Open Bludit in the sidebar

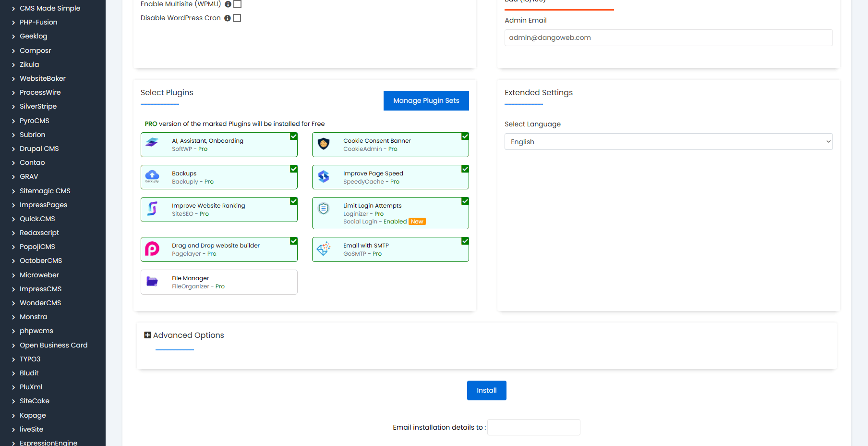coord(29,373)
